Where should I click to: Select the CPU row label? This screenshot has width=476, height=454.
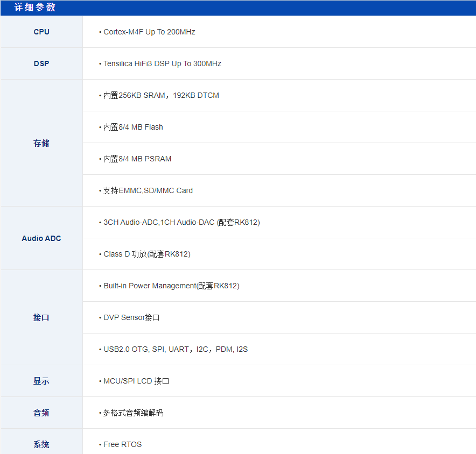[41, 32]
